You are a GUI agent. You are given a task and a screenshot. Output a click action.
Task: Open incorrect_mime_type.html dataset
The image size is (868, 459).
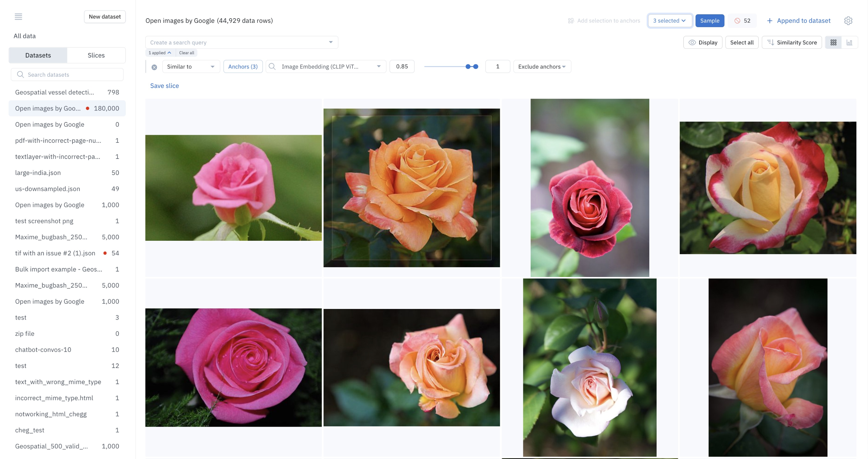[x=67, y=398]
